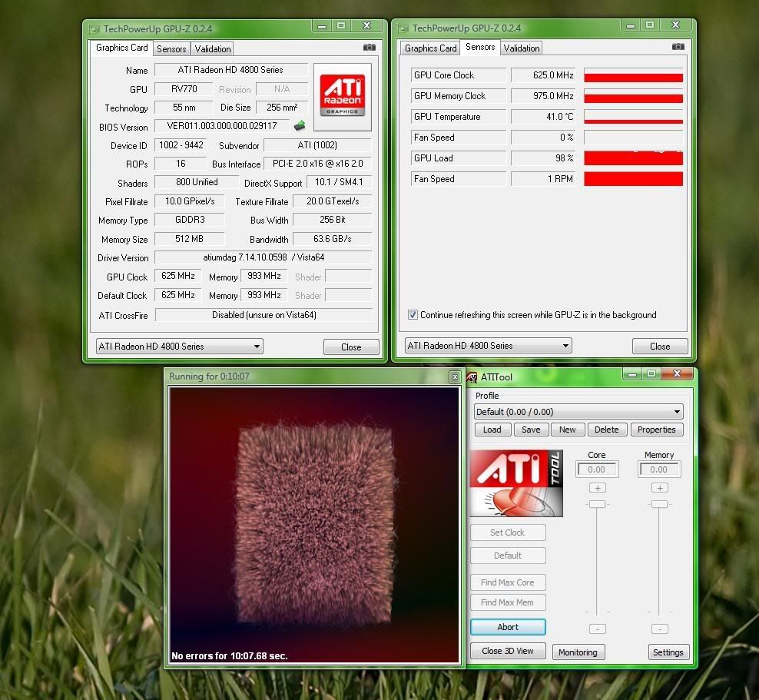This screenshot has height=700, width=759.
Task: Click the GPU Core Clock sensor graph
Action: tap(634, 75)
